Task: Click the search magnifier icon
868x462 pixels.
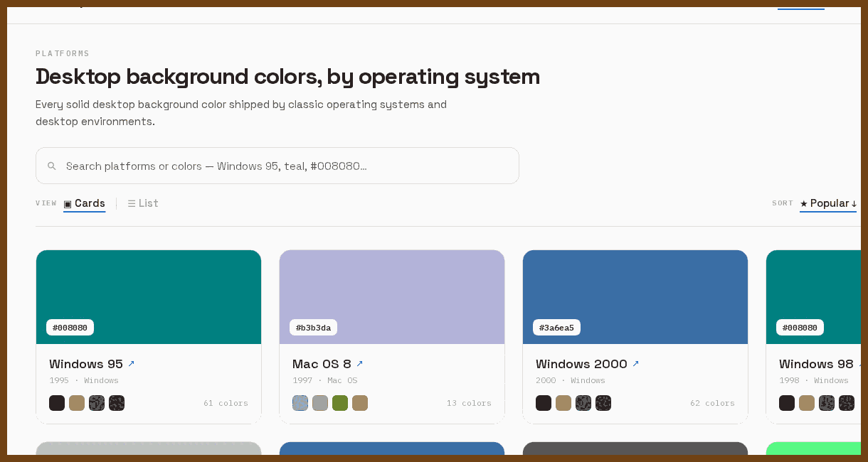Action: pyautogui.click(x=52, y=166)
